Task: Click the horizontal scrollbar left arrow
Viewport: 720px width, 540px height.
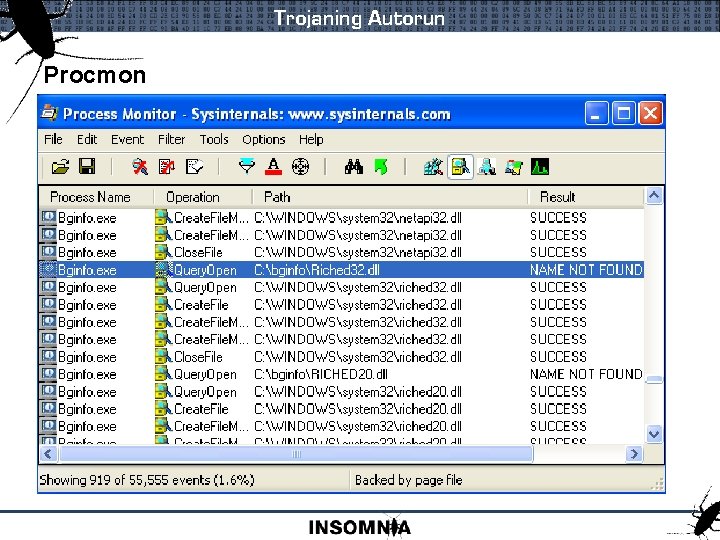Action: [x=48, y=454]
